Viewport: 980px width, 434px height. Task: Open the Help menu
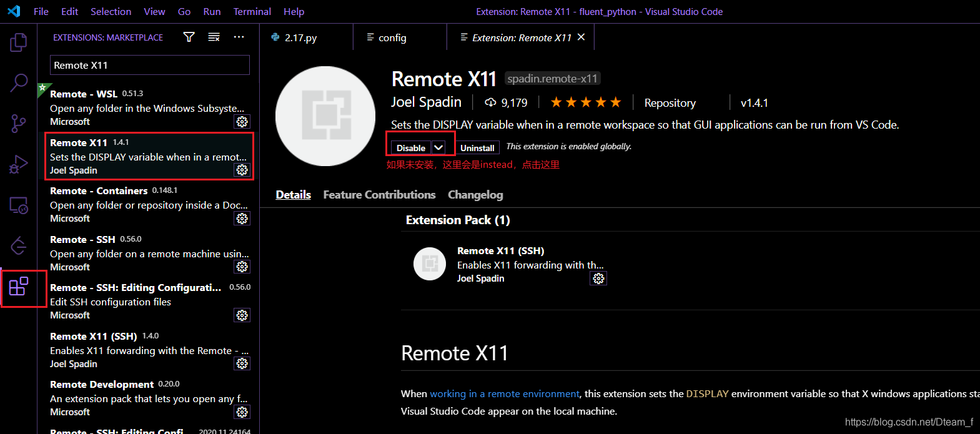[294, 11]
